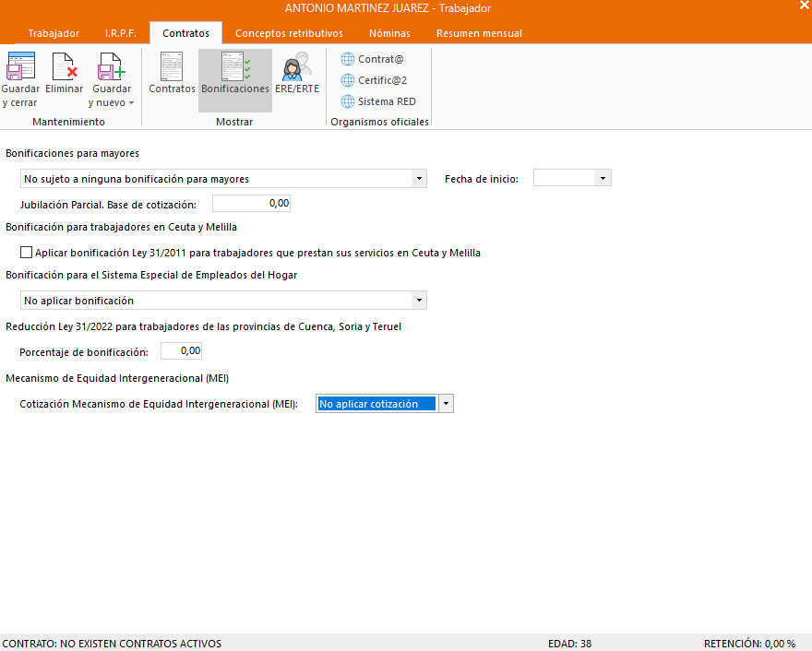The width and height of the screenshot is (812, 651).
Task: Enable Ceuta y Melilla bonificación checkbox
Action: coord(26,253)
